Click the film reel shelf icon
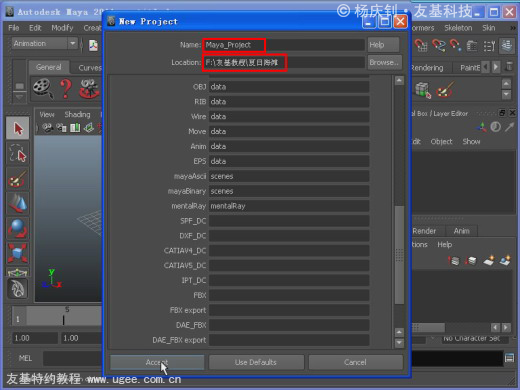Viewport: 520px width, 390px height. click(43, 89)
